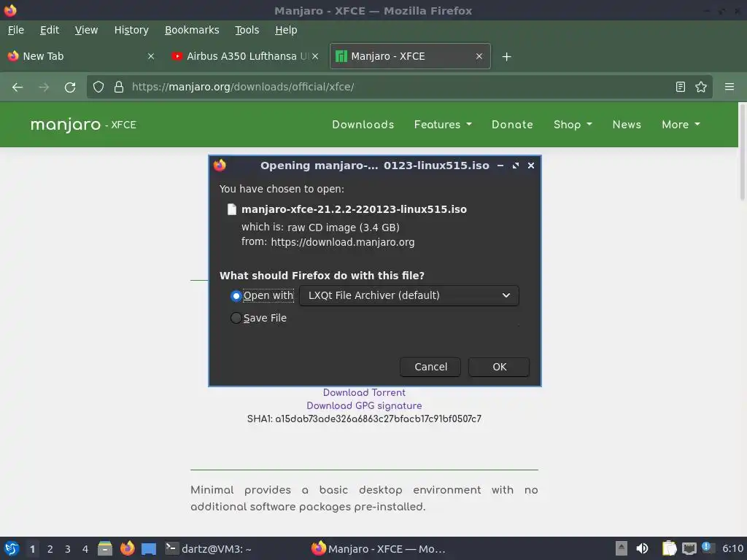The image size is (747, 560).
Task: Open the Bookmarks menu
Action: (192, 30)
